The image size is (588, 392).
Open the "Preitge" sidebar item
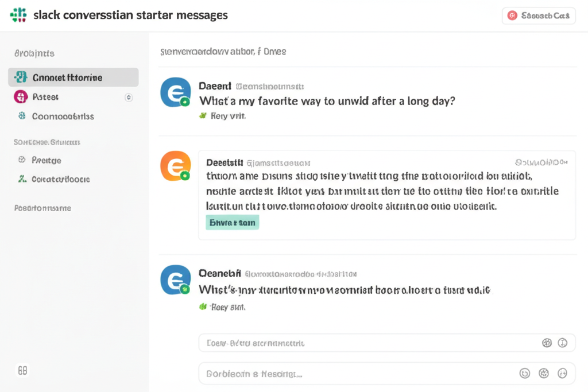click(47, 161)
